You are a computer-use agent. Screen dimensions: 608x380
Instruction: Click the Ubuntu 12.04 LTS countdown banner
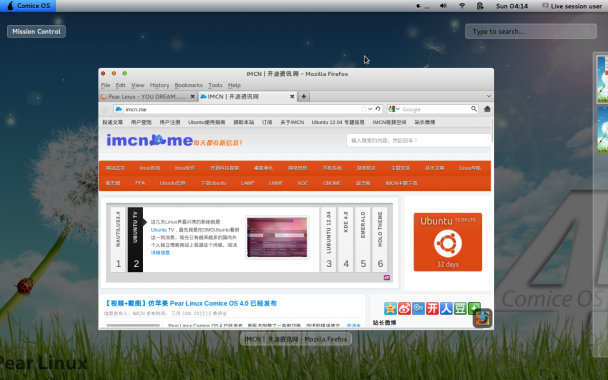(447, 242)
